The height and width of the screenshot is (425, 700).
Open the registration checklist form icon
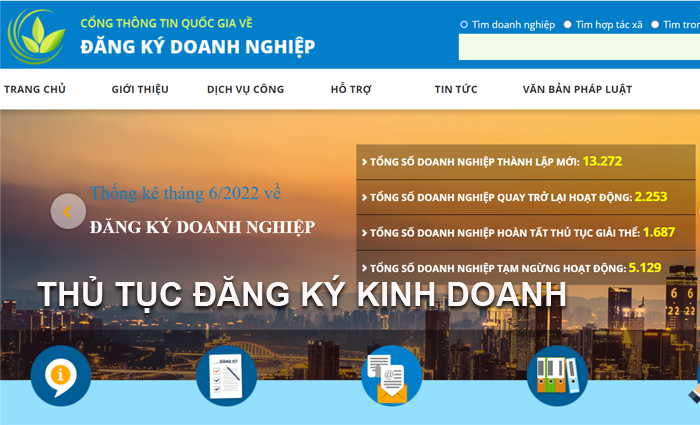[226, 376]
